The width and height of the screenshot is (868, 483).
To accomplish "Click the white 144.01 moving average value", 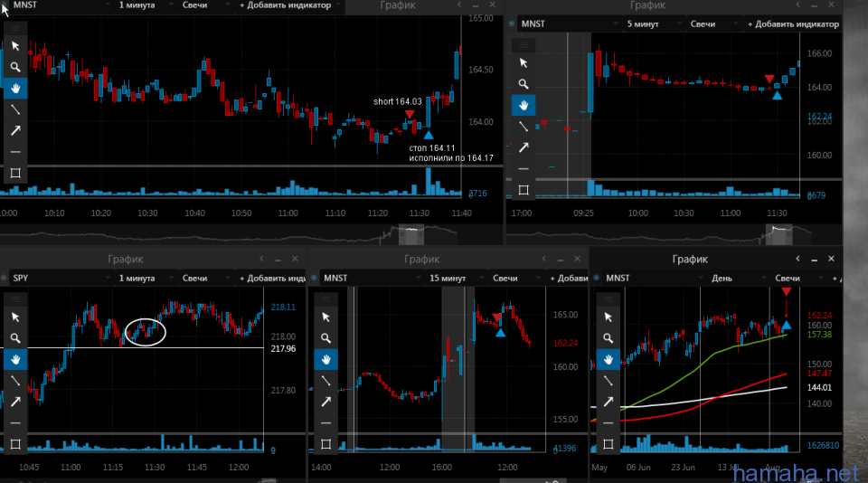I will [x=819, y=388].
